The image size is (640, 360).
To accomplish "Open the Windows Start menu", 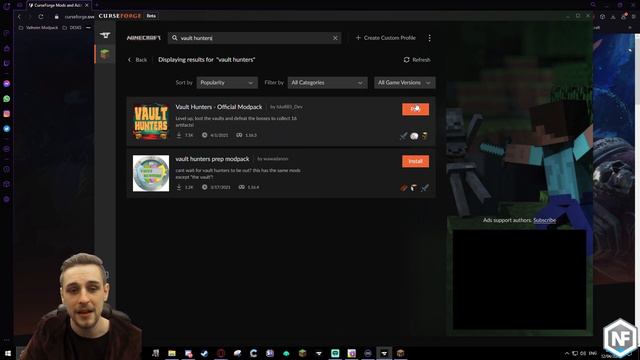I will coord(8,353).
